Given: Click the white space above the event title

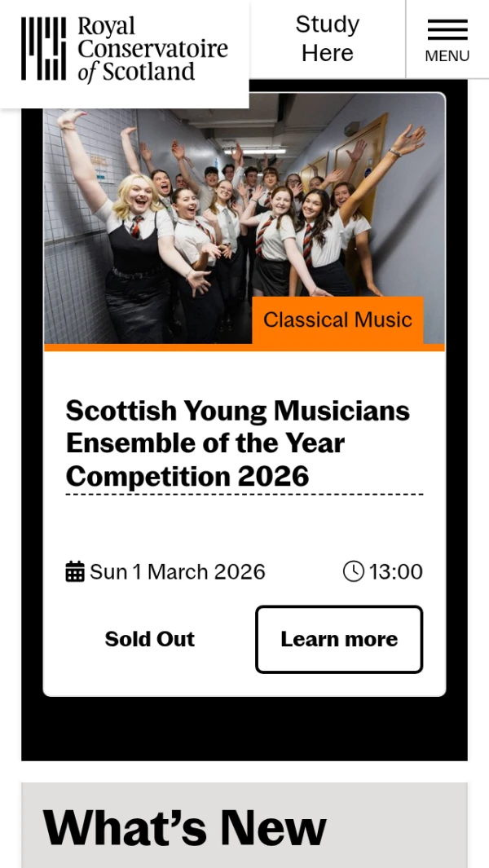Looking at the screenshot, I should pos(244,373).
